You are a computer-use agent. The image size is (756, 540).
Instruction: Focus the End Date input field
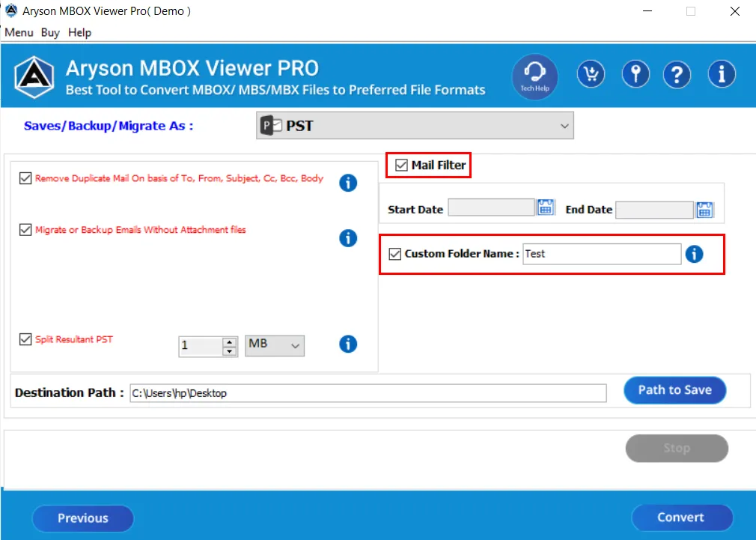pyautogui.click(x=654, y=210)
